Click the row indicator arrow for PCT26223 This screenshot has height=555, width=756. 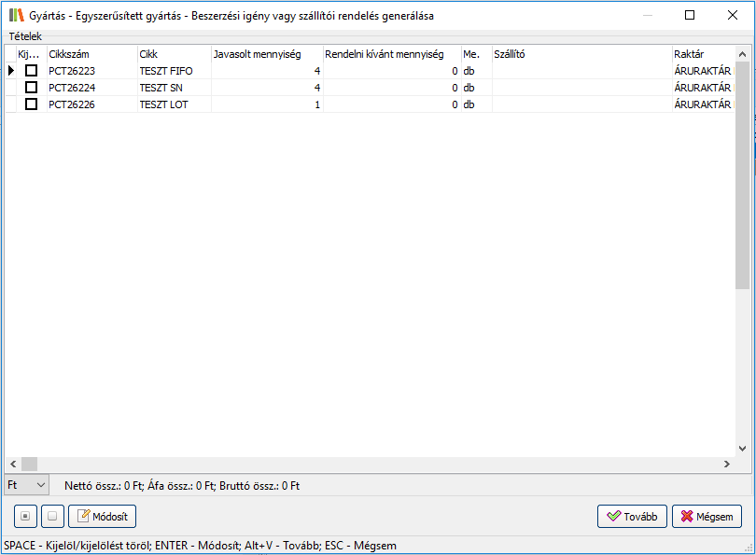click(11, 71)
